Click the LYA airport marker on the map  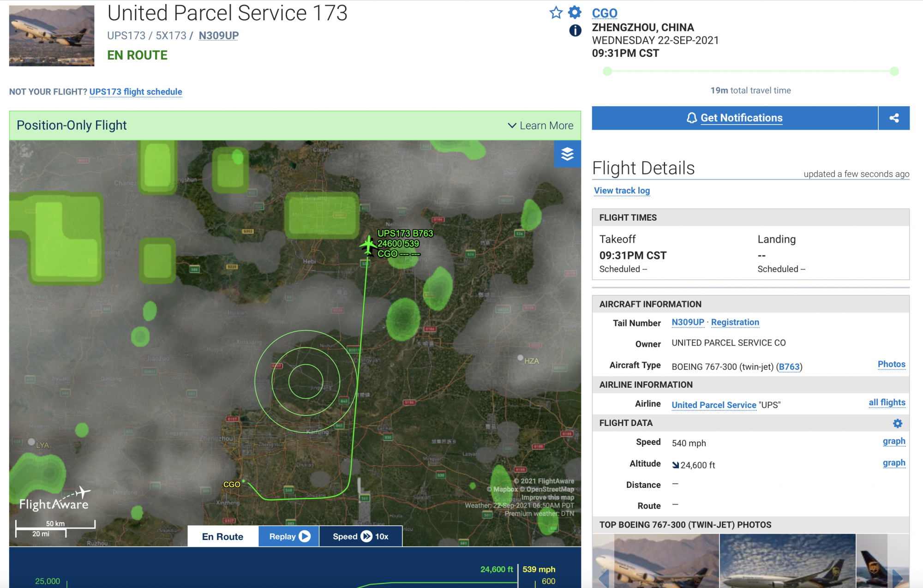point(31,442)
